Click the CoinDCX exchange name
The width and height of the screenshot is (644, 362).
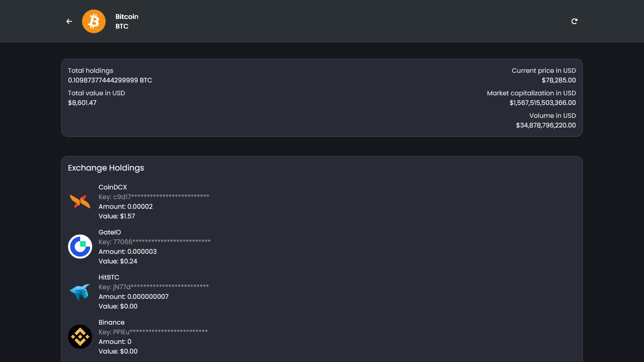(113, 187)
